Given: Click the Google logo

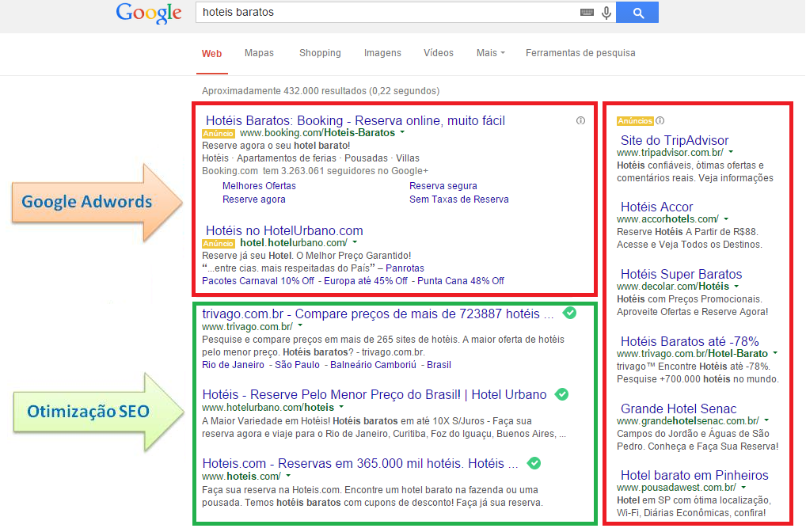Looking at the screenshot, I should [149, 13].
